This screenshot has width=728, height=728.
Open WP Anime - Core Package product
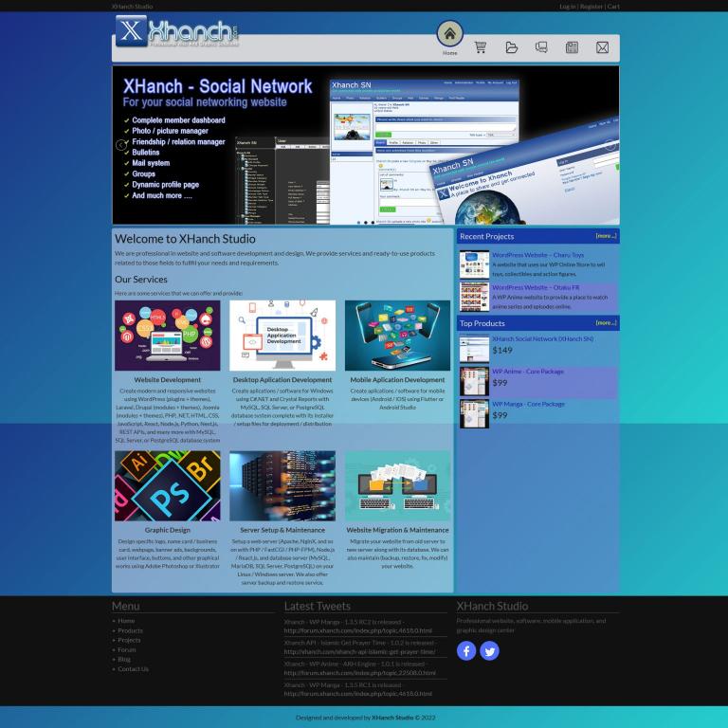coord(527,372)
